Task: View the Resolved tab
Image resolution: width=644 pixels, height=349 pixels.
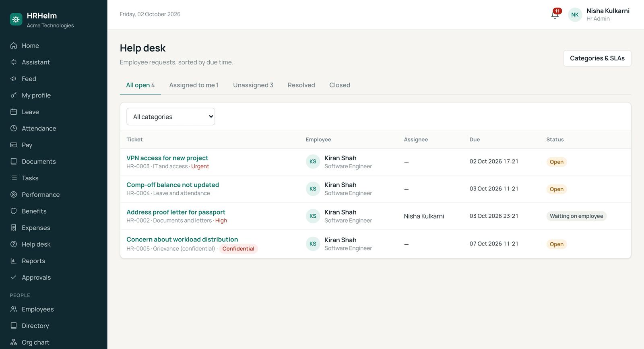Action: click(x=301, y=85)
